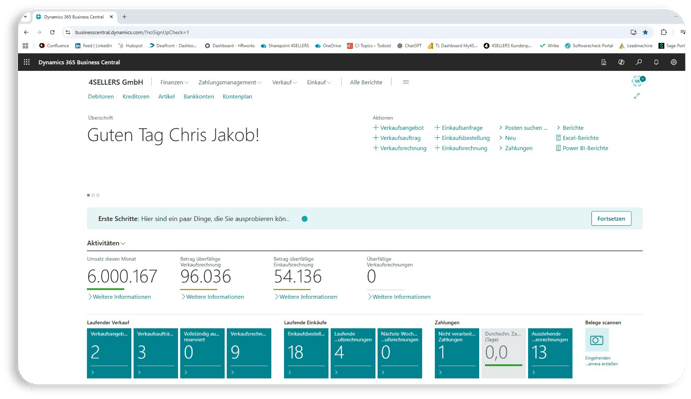The image size is (691, 399).
Task: Reload the page in the browser
Action: click(x=52, y=32)
